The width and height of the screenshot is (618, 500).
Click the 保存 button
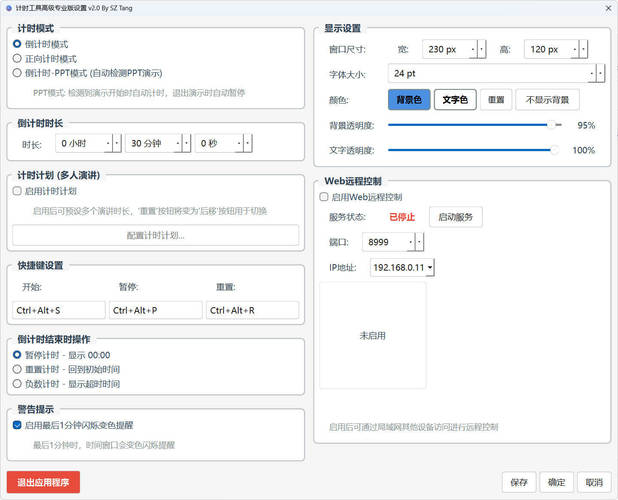coord(518,482)
